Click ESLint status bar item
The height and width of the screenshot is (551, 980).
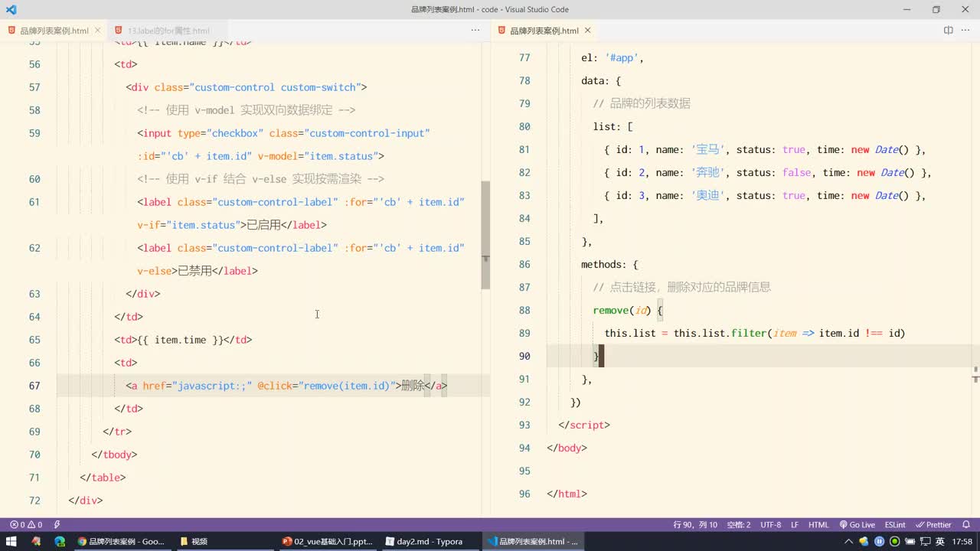[895, 525]
